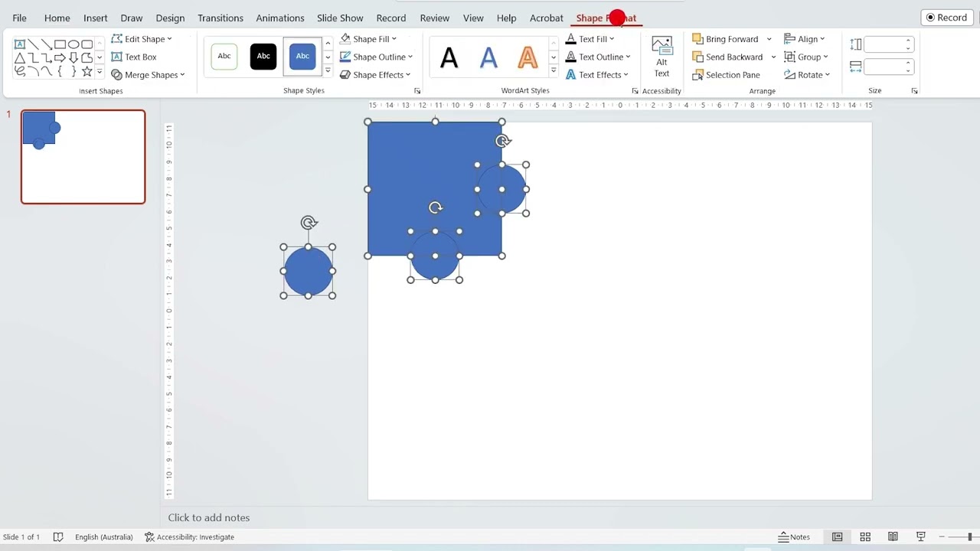
Task: Open the Text Fill dropdown
Action: pos(590,39)
